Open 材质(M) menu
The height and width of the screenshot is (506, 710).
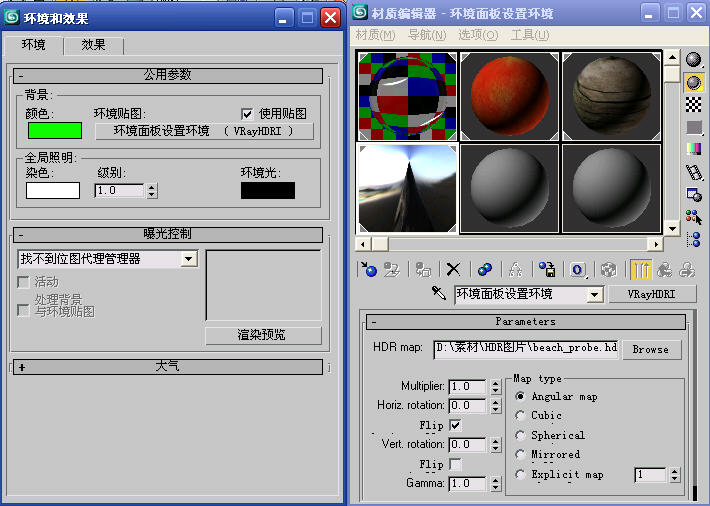click(375, 35)
